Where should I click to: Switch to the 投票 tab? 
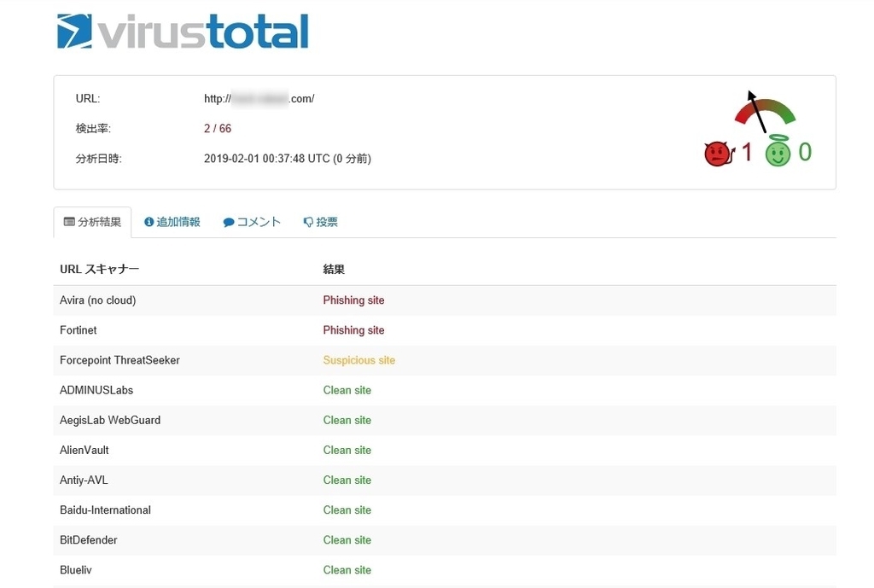click(321, 222)
